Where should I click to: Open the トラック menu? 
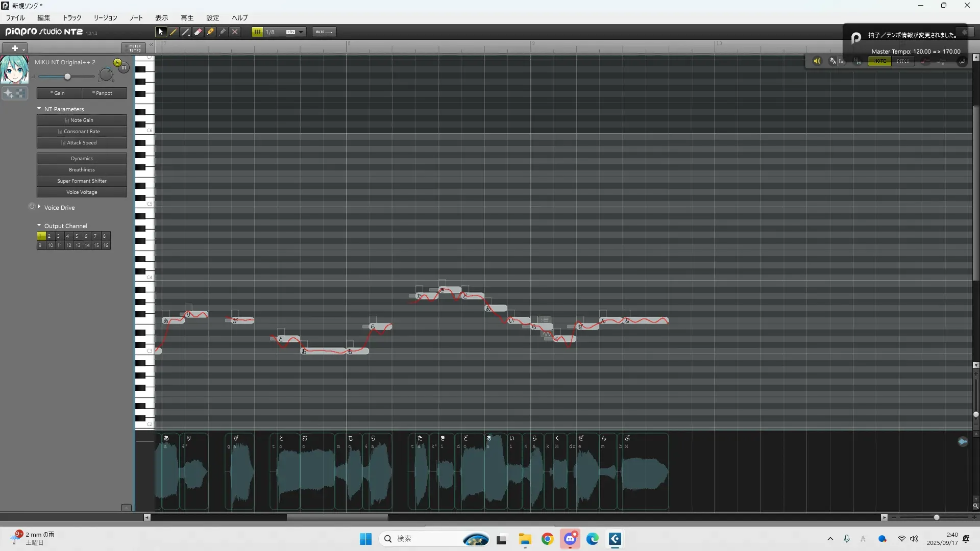pyautogui.click(x=71, y=18)
